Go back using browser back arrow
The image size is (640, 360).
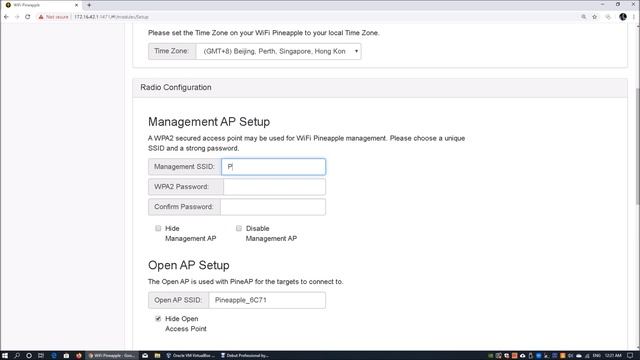6,17
